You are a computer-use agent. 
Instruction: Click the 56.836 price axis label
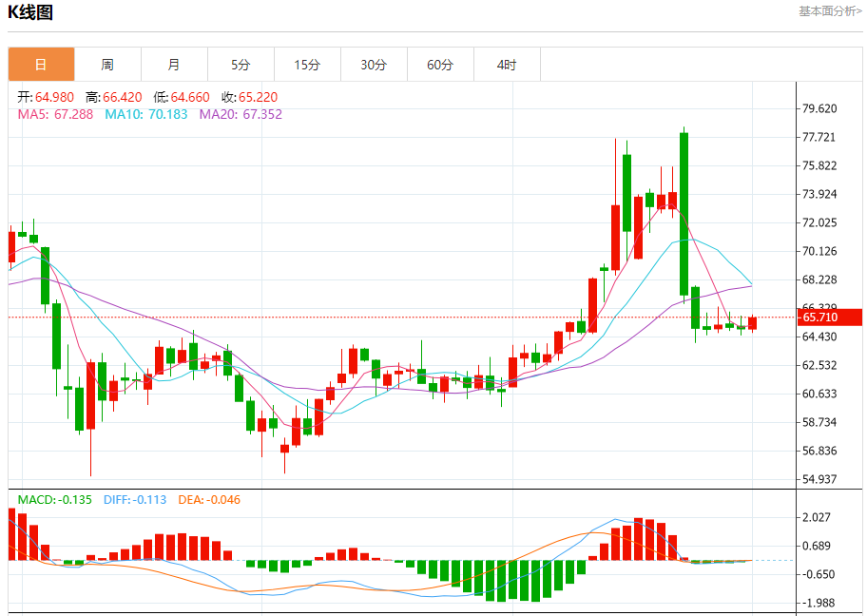click(819, 451)
